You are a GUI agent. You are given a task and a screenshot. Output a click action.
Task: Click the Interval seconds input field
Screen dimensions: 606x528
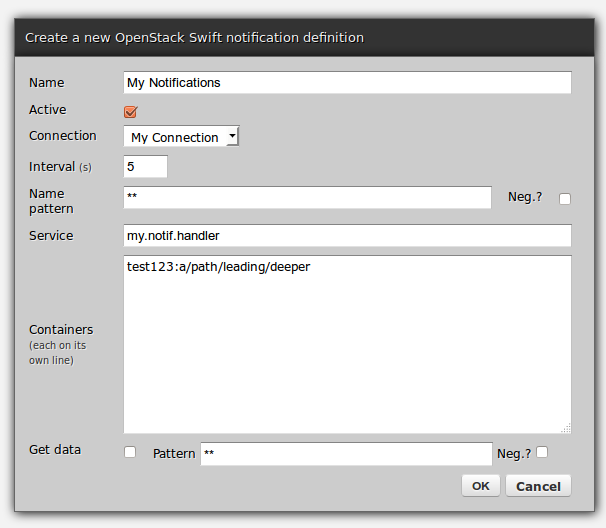click(145, 166)
